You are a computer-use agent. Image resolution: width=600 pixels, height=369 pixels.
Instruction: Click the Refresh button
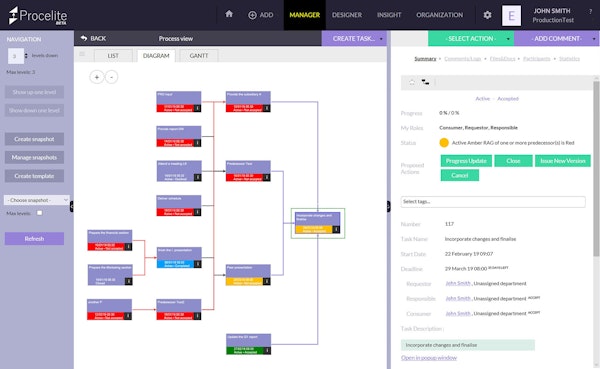(x=34, y=238)
